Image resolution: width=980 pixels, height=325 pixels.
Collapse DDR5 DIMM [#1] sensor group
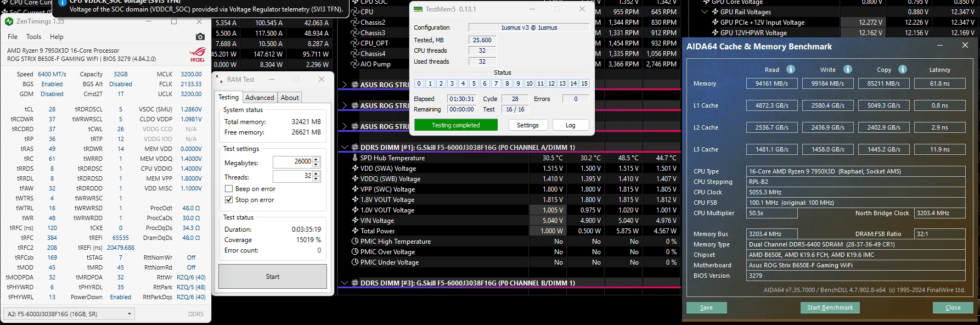[345, 148]
